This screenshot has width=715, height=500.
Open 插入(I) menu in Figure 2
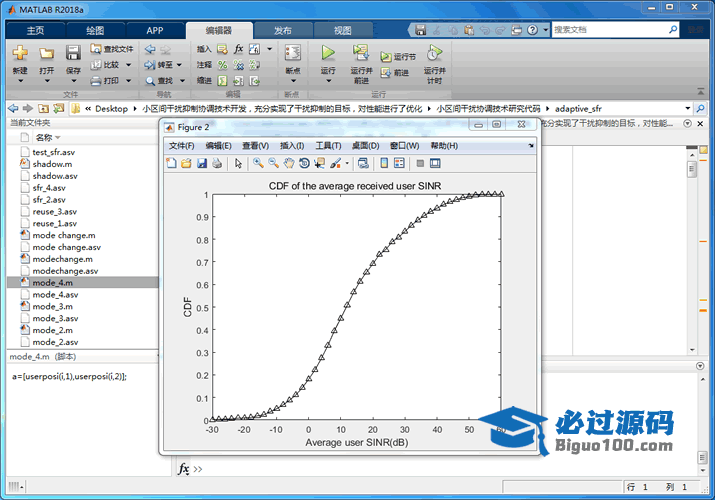pos(292,145)
